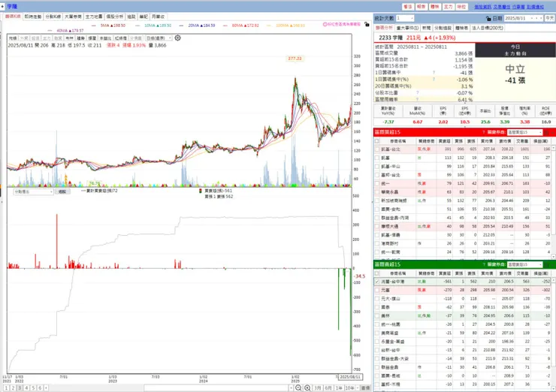556x392 pixels.
Task: Check the 凱基-台北 row checkbox
Action: (x=377, y=149)
